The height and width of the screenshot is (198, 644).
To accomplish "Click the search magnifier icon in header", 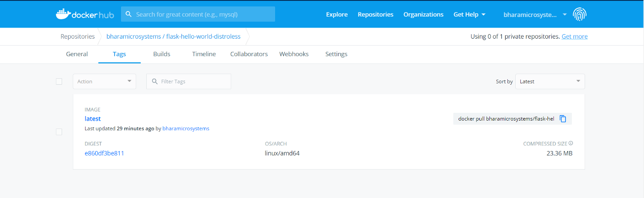I will [x=129, y=14].
